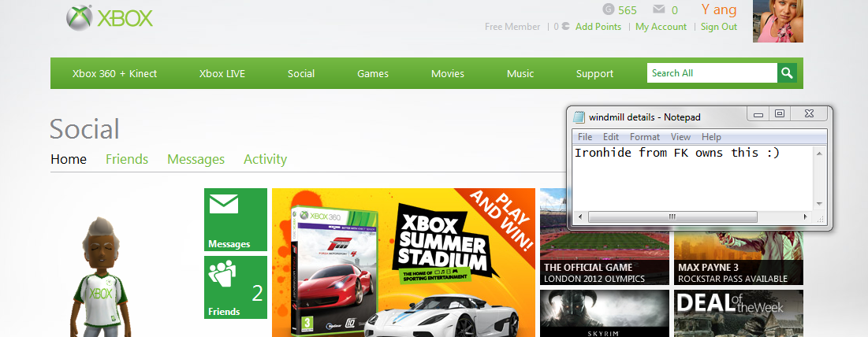Minimize the Notepad window
The width and height of the screenshot is (868, 337).
point(758,114)
